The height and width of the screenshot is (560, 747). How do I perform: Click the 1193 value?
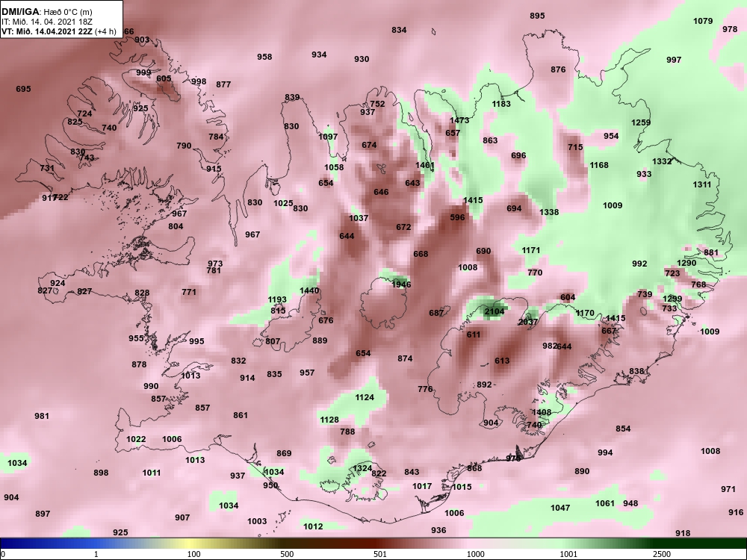pos(277,299)
